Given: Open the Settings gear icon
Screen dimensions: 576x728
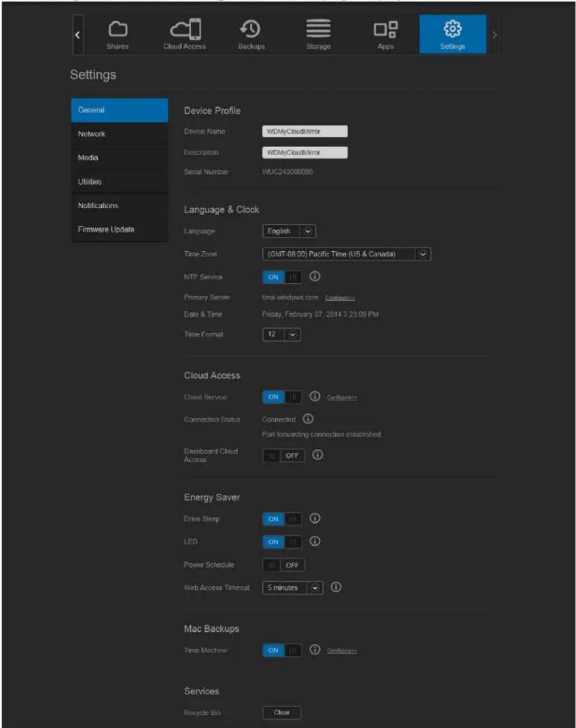Looking at the screenshot, I should click(x=453, y=29).
